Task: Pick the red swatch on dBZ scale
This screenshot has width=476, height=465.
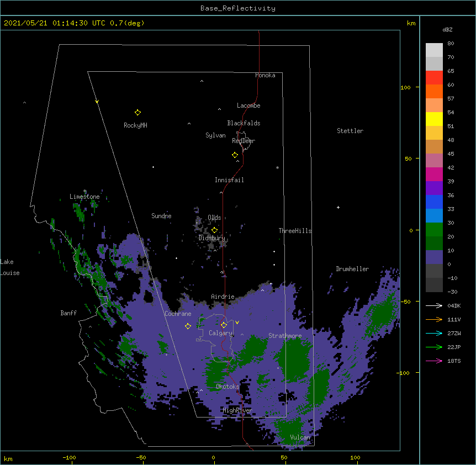Action: point(434,77)
